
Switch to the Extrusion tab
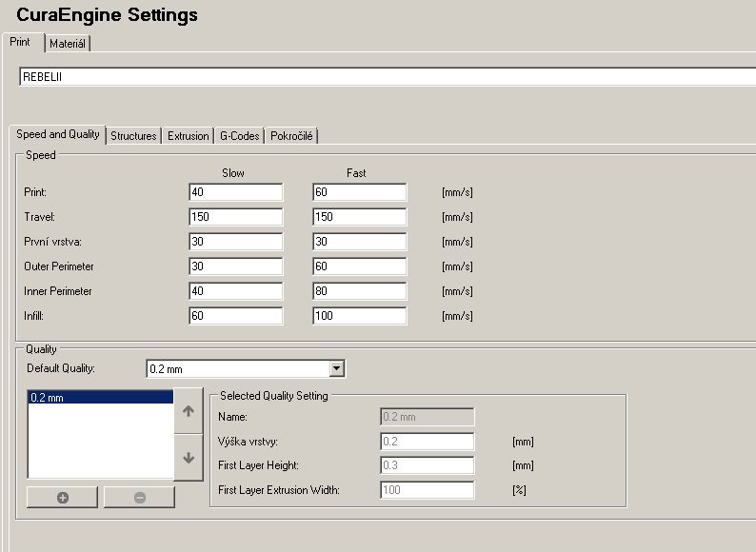(x=188, y=136)
